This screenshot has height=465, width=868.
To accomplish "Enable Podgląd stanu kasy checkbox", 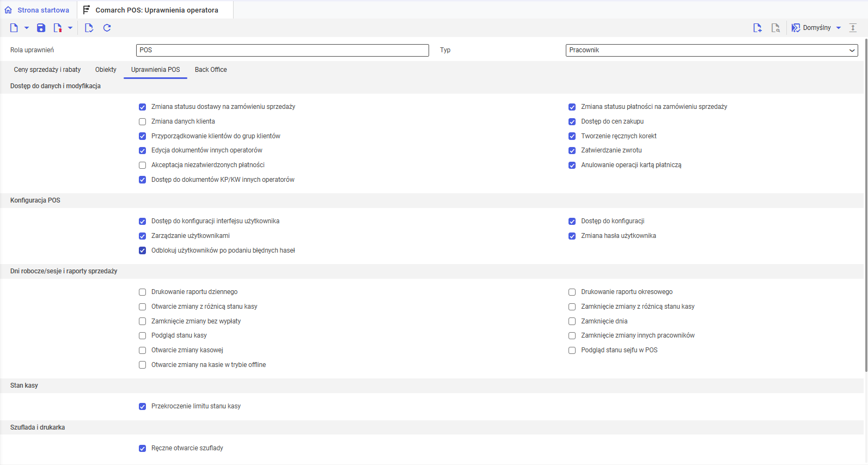I will point(143,336).
